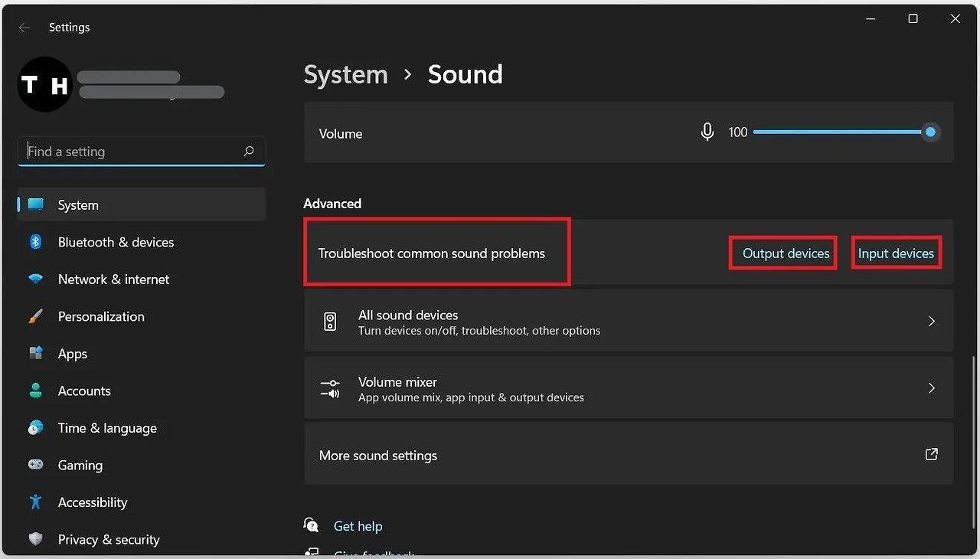This screenshot has width=980, height=559.
Task: Click the Sound breadcrumb heading
Action: click(x=465, y=74)
